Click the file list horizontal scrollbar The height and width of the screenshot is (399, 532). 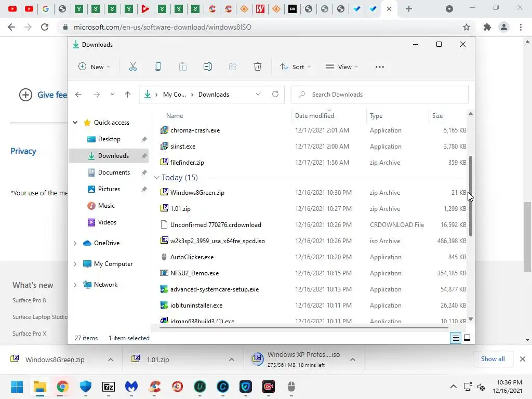click(303, 328)
